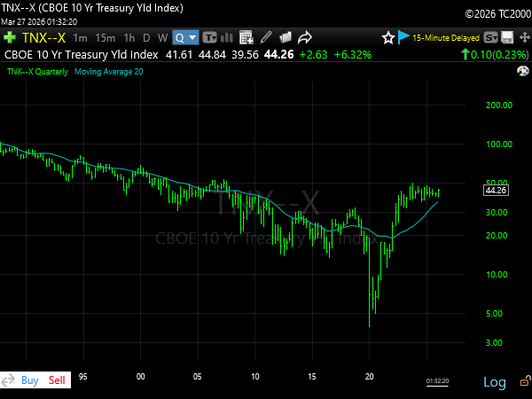Click the 200.00 price axis label

click(x=499, y=106)
